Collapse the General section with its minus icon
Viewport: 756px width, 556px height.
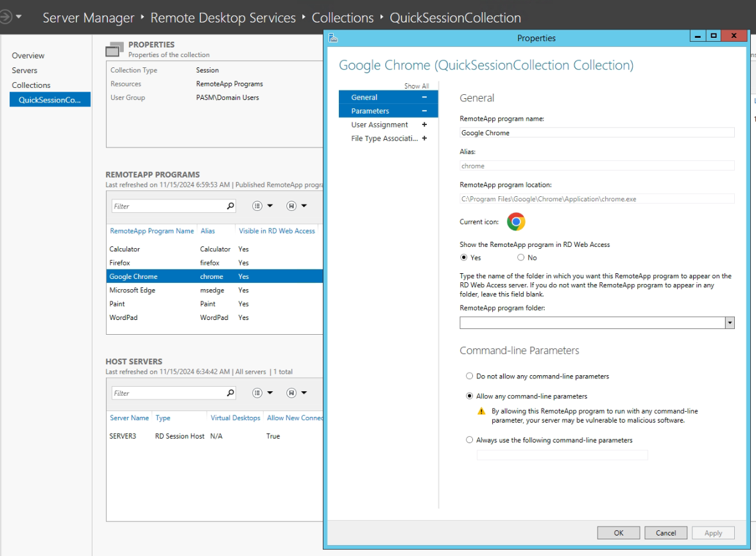click(424, 97)
